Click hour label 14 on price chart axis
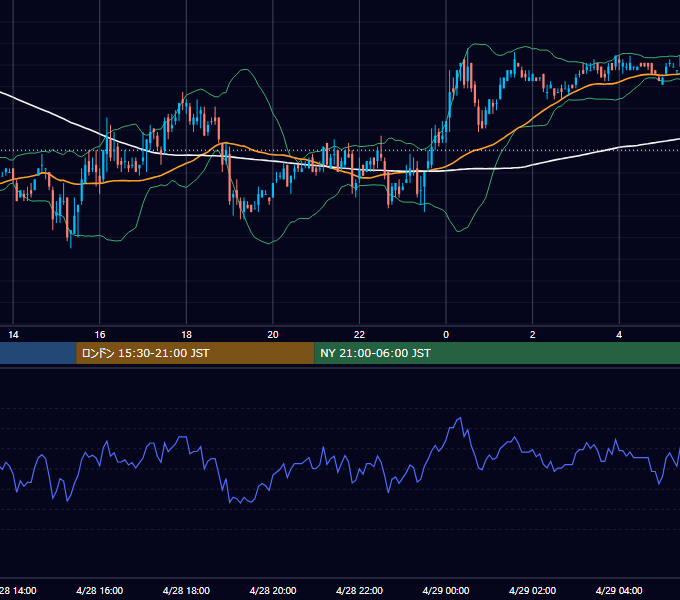The width and height of the screenshot is (680, 600). tap(13, 335)
